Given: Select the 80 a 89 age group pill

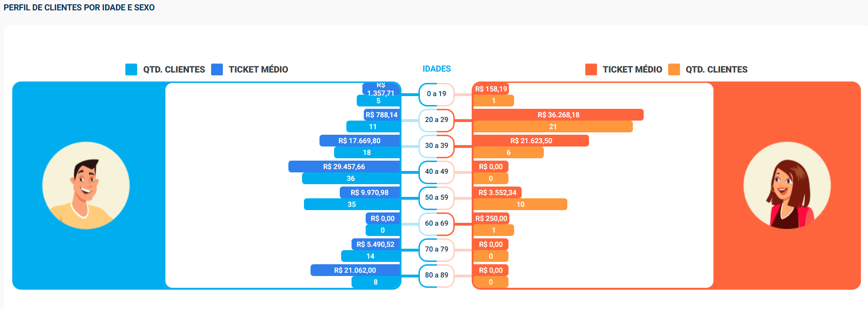Looking at the screenshot, I should click(436, 275).
